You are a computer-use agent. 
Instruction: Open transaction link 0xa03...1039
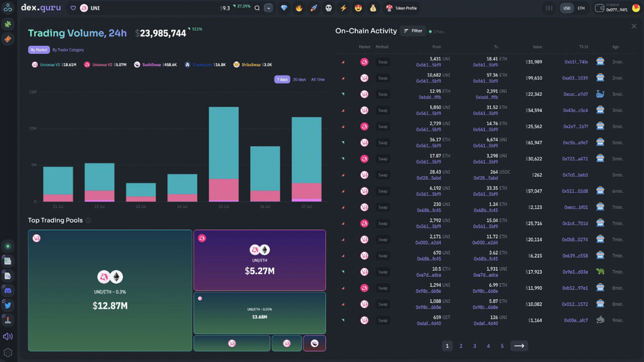575,78
